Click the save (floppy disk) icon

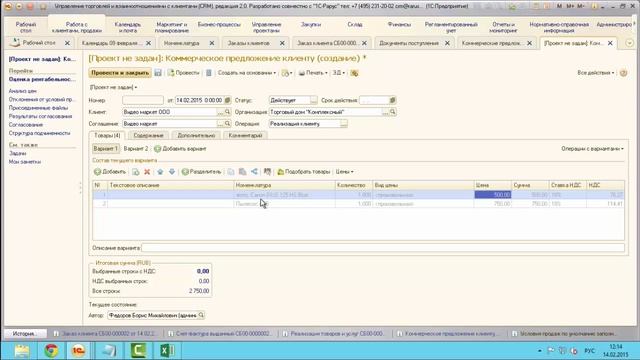click(x=158, y=73)
